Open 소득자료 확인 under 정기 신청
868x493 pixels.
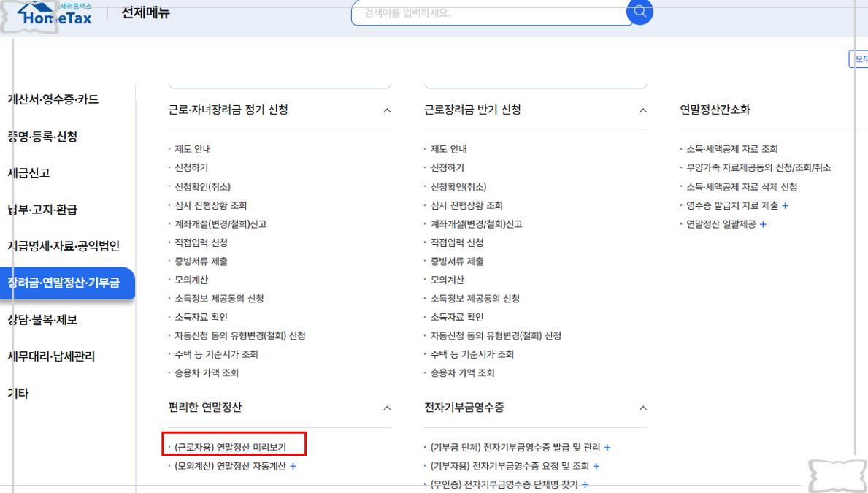coord(201,318)
